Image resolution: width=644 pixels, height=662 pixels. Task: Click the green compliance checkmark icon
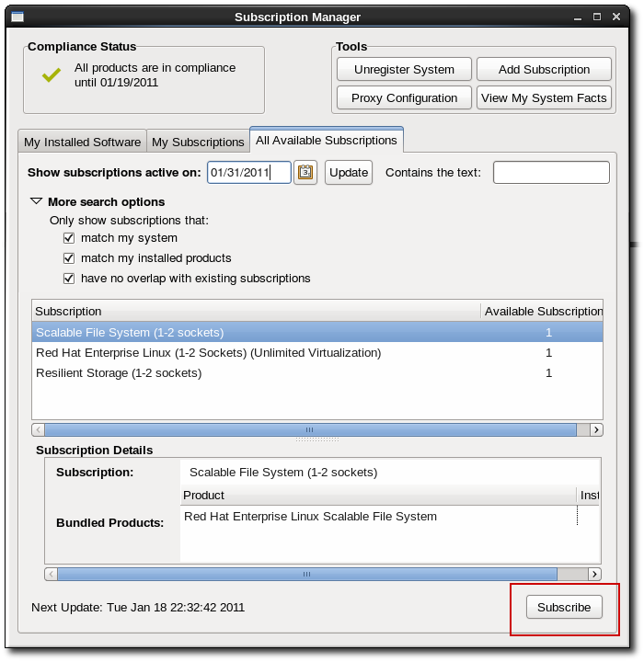[52, 74]
